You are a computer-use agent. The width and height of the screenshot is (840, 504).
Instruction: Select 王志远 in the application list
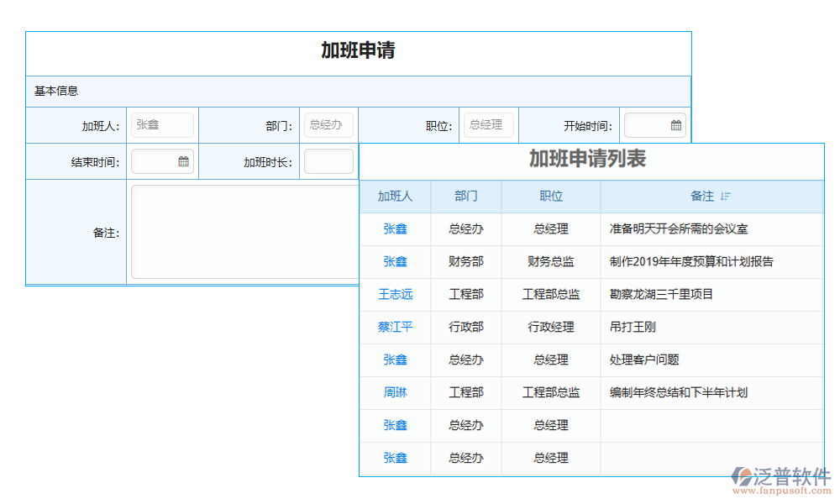point(395,294)
